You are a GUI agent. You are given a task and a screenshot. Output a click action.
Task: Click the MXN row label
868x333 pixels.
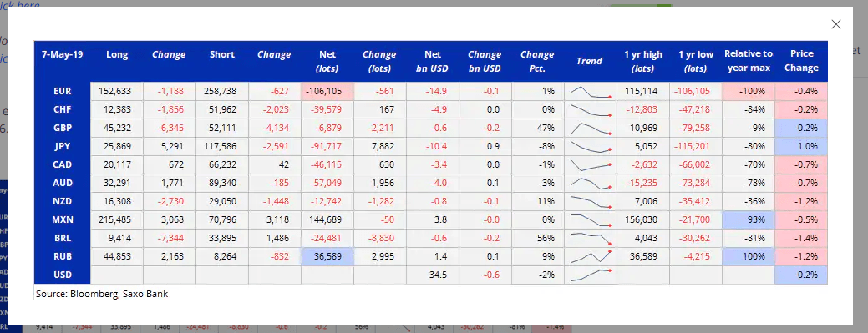pyautogui.click(x=62, y=219)
